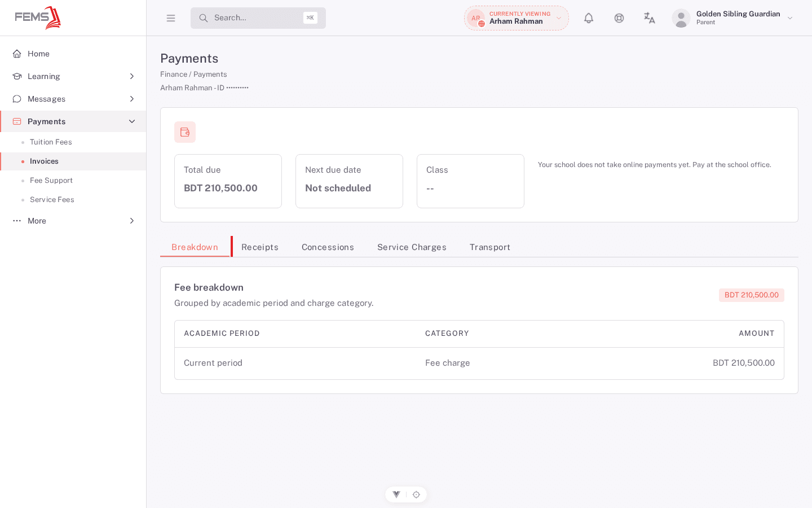Screen dimensions: 812x508
Task: Open Invoices in sidebar
Action: point(73,161)
